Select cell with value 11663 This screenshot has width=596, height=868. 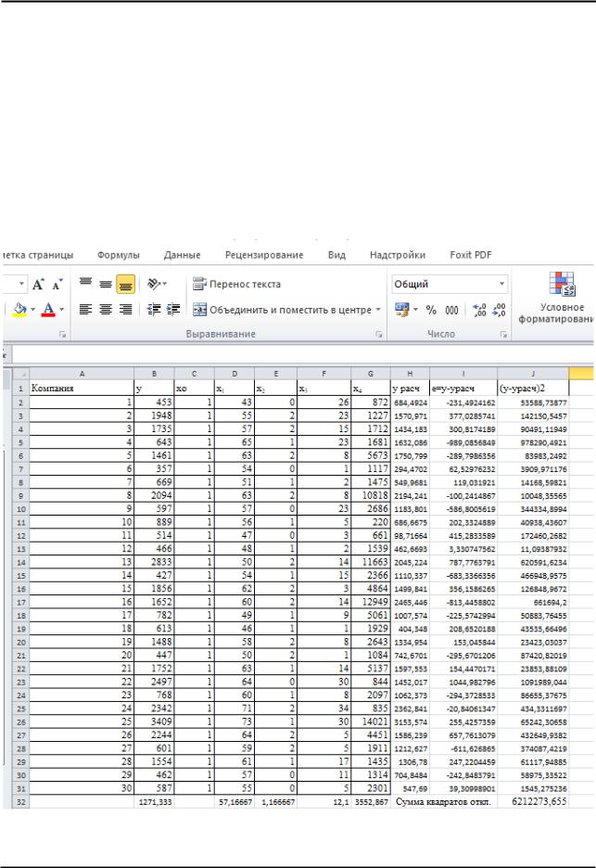point(371,562)
